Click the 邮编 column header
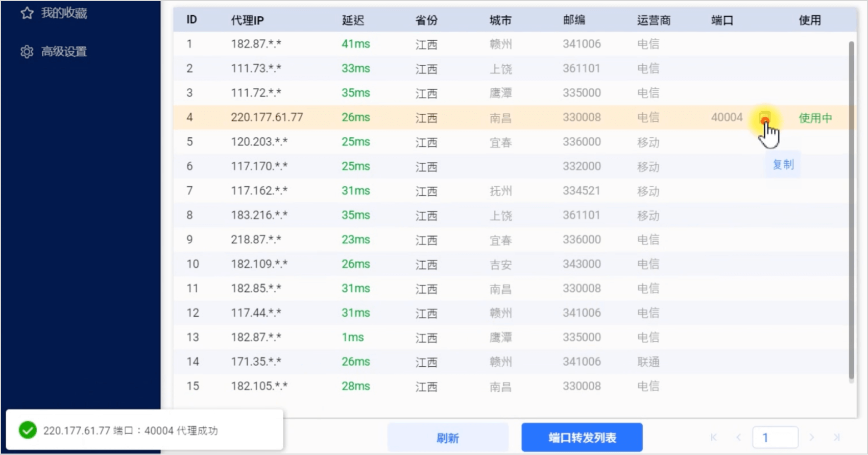This screenshot has height=455, width=868. coord(574,20)
